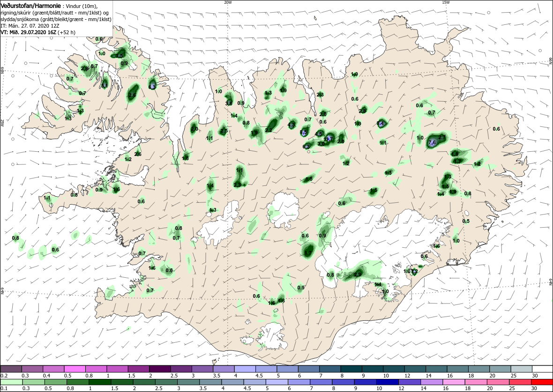The image size is (553, 392).
Task: Select the darkest green swatch labeled 1
Action: point(100,382)
